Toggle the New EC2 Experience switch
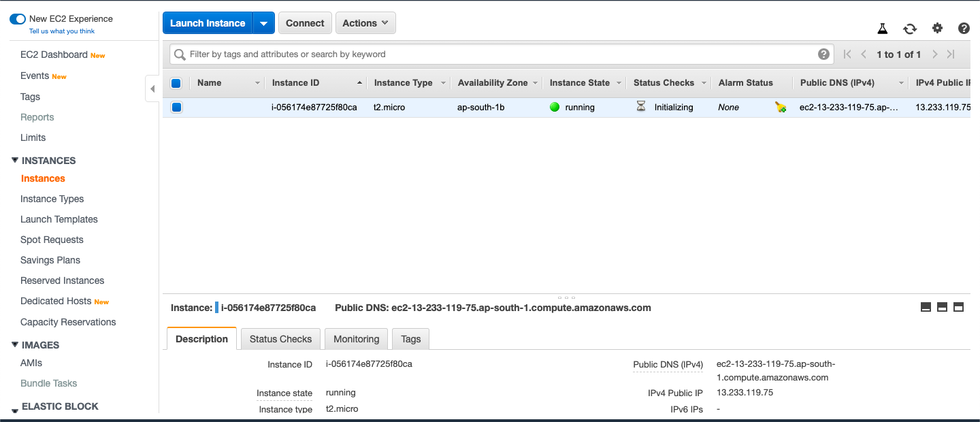This screenshot has height=422, width=980. 18,19
